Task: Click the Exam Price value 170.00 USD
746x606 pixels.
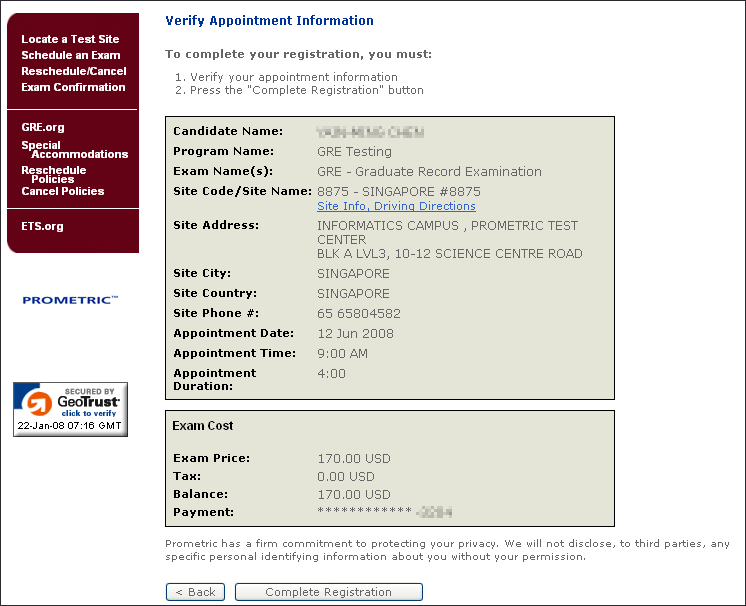Action: 354,459
